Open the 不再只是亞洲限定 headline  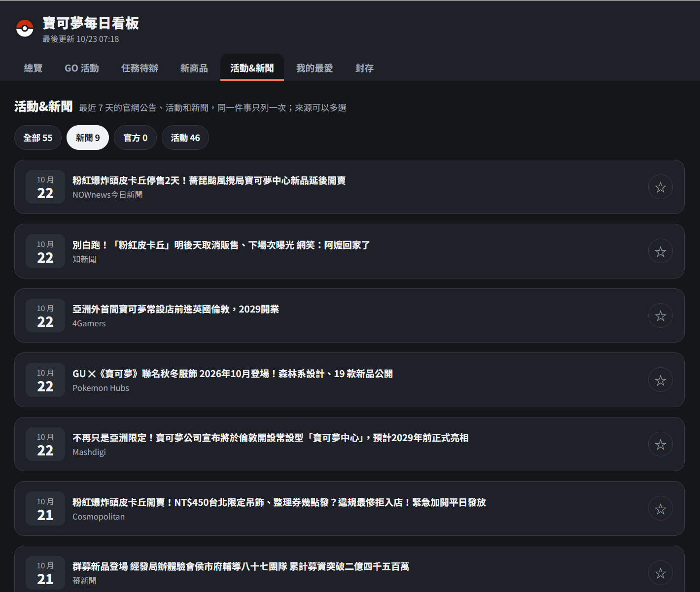(x=271, y=438)
